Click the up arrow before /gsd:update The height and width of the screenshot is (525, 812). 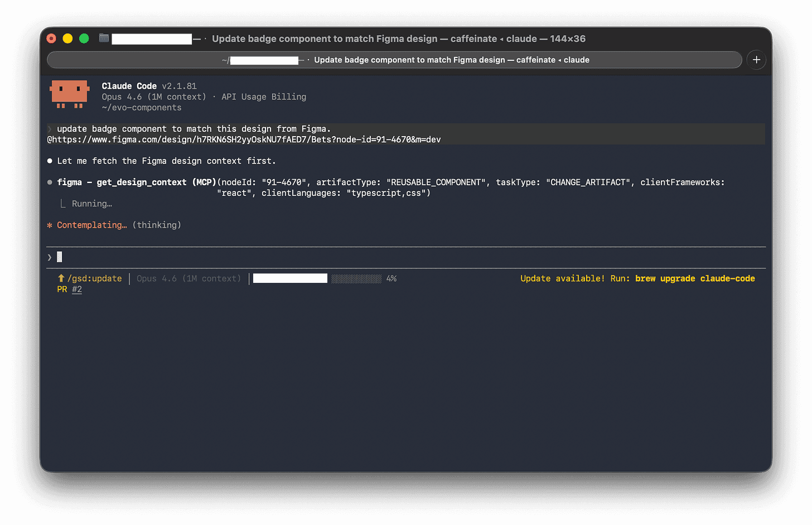point(61,278)
